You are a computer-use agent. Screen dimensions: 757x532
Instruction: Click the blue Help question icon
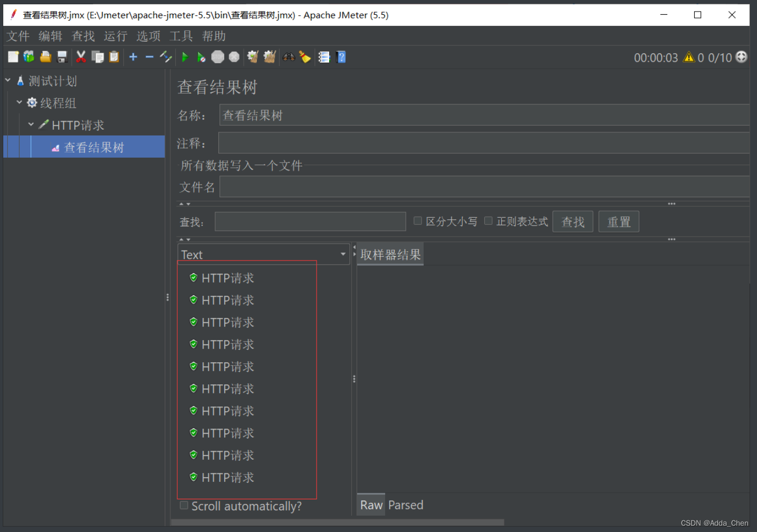(341, 57)
